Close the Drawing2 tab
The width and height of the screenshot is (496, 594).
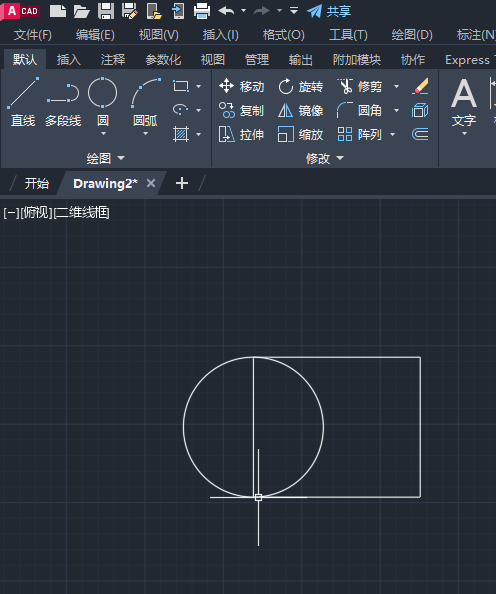151,183
